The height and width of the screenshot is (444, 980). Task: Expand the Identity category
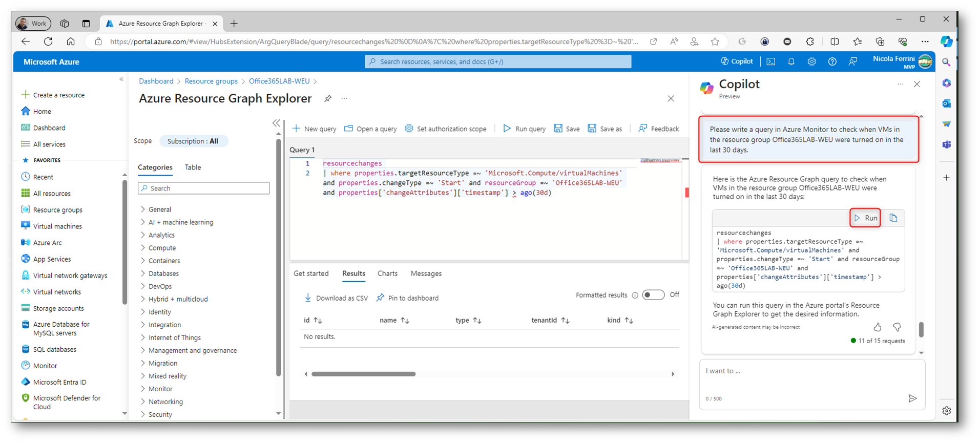(143, 311)
